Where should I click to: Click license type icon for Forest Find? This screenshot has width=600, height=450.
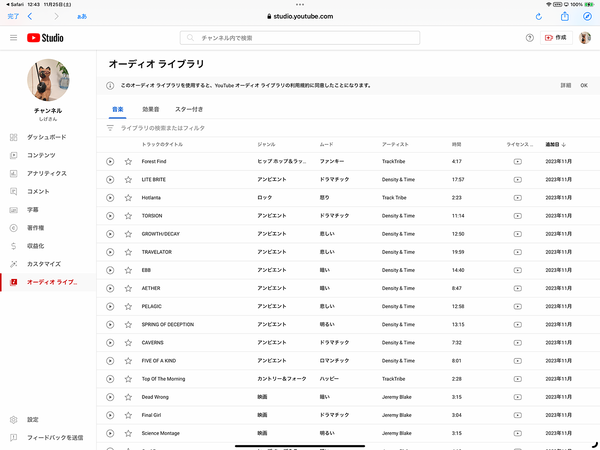click(517, 160)
